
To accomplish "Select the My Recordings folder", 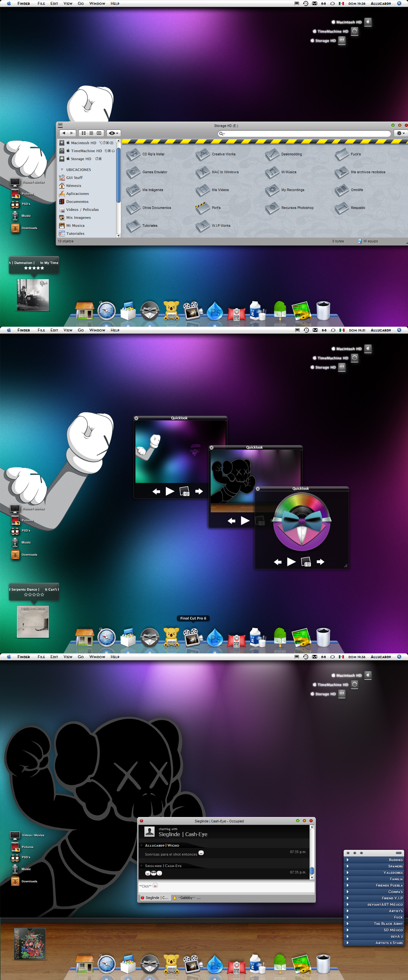I will click(285, 190).
